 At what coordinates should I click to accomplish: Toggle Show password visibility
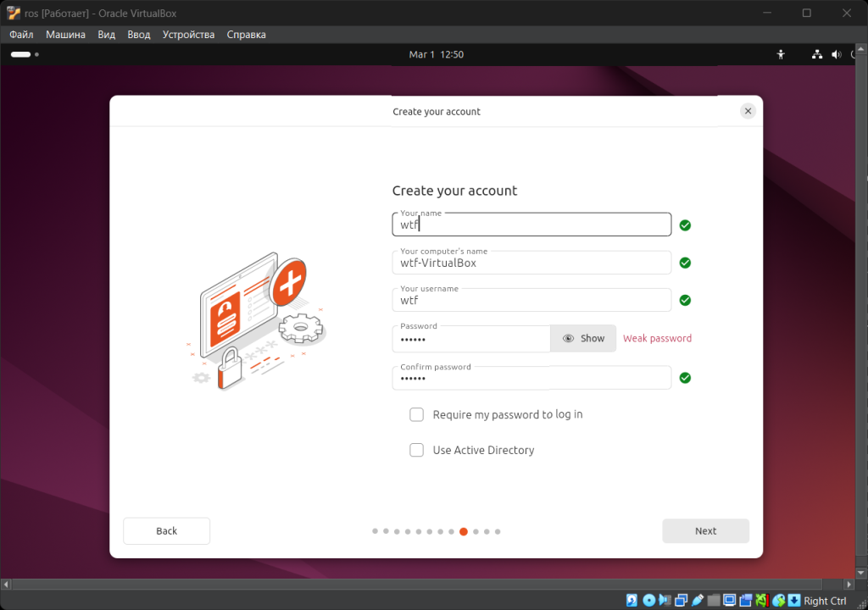(x=583, y=338)
